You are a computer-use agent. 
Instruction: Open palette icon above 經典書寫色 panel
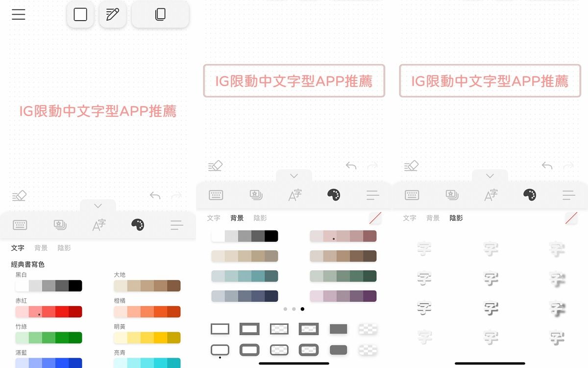138,225
